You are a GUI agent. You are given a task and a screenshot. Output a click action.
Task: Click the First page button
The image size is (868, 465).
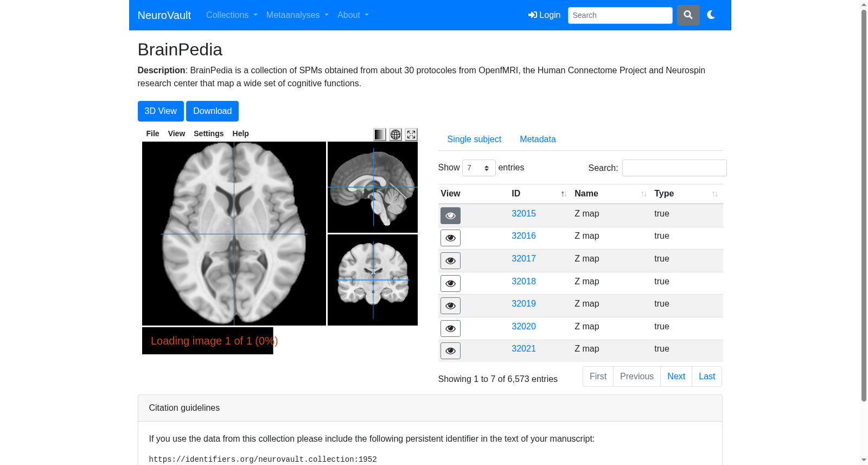coord(598,377)
